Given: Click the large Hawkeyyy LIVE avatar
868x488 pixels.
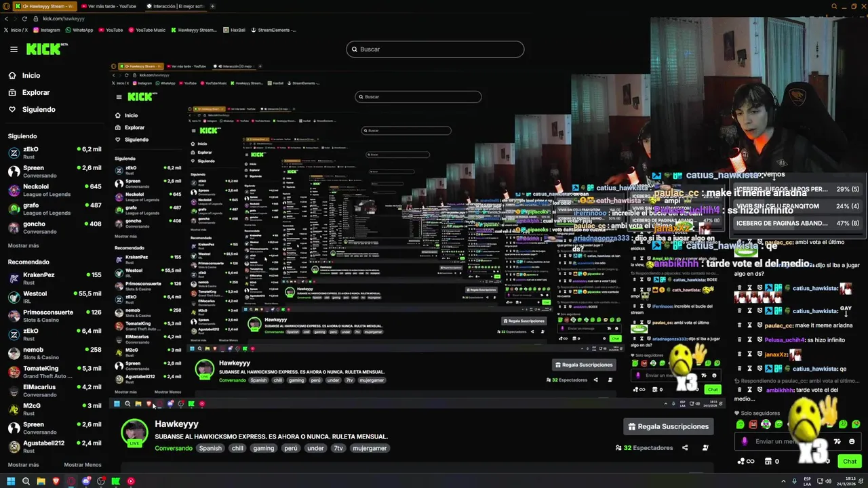Looking at the screenshot, I should point(134,433).
